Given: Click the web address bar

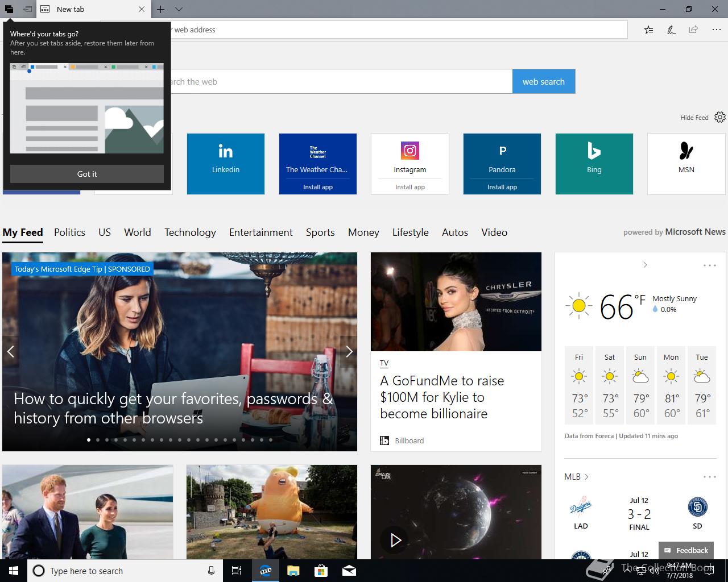Looking at the screenshot, I should 398,30.
